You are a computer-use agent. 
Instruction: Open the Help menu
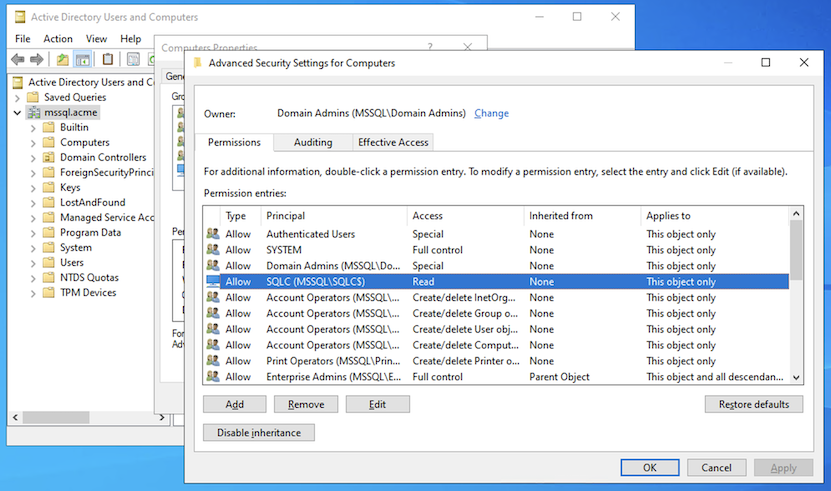pos(130,39)
